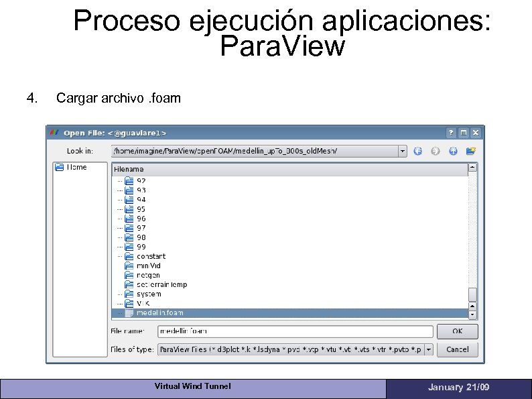Select folder icon beside VTK
Image resolution: width=532 pixels, height=399 pixels.
129,303
